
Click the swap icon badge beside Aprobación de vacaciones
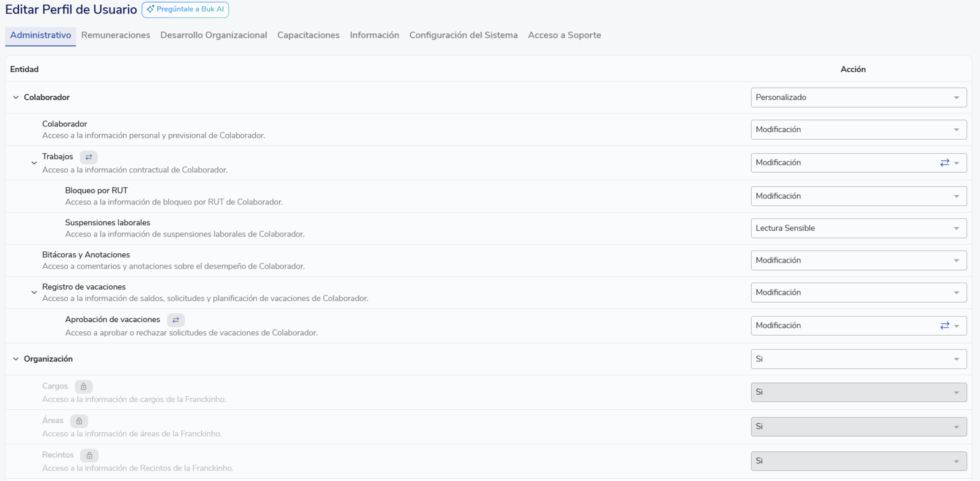pyautogui.click(x=176, y=320)
